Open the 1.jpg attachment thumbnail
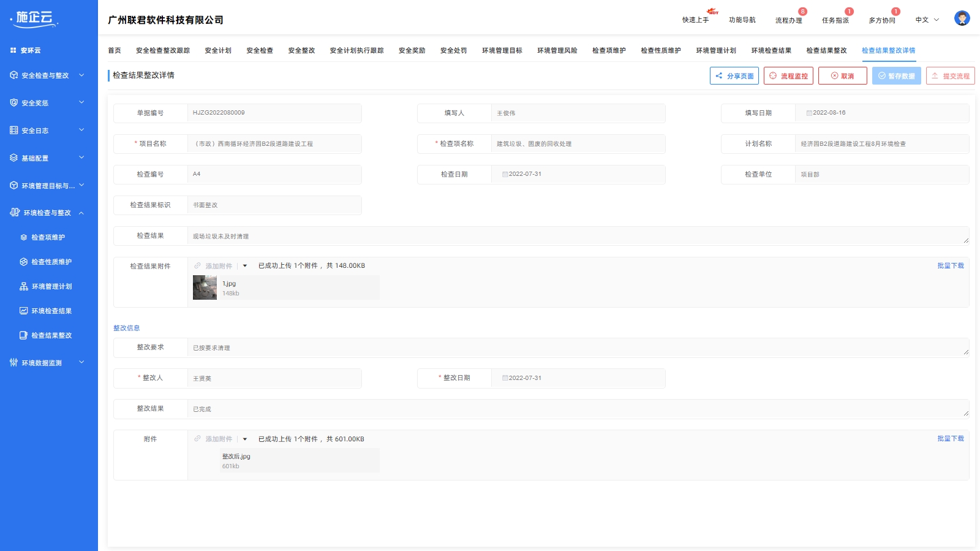The height and width of the screenshot is (551, 980). (205, 287)
